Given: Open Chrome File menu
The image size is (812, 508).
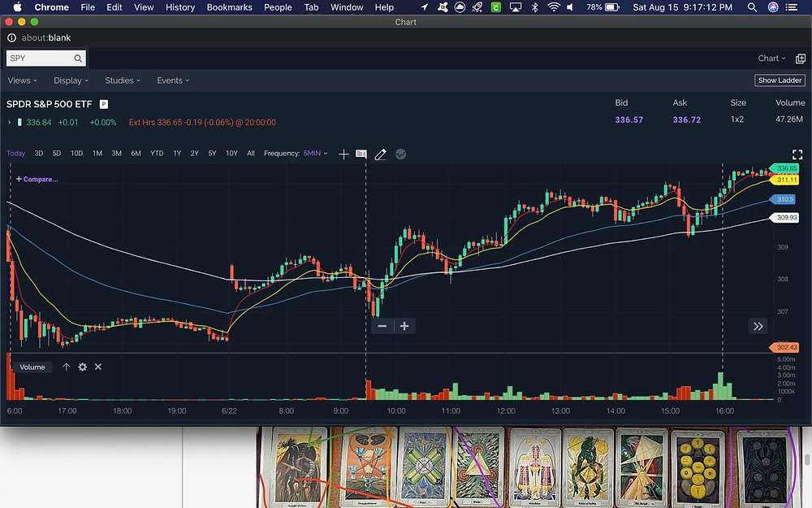Looking at the screenshot, I should pos(88,7).
